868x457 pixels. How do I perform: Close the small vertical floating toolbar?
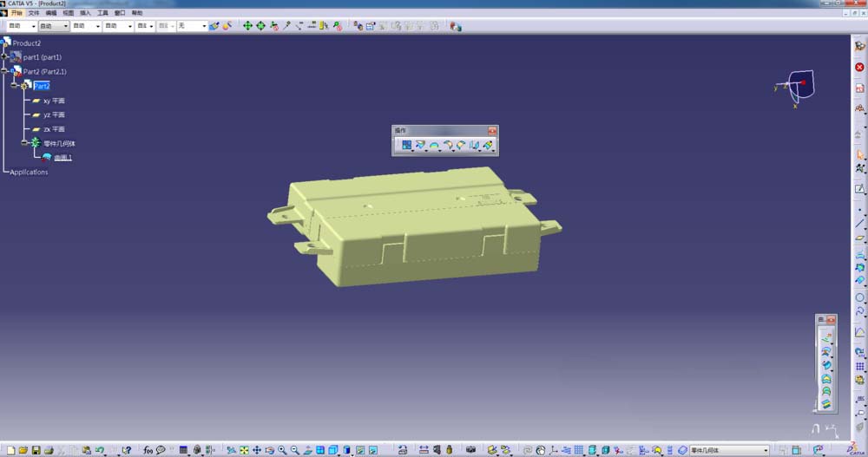coord(831,320)
